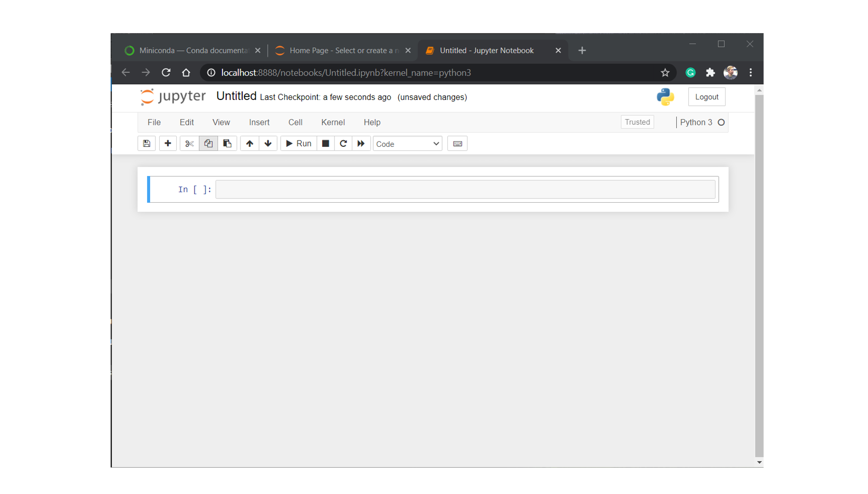868x494 pixels.
Task: Click the Jupyter logo
Action: point(173,96)
